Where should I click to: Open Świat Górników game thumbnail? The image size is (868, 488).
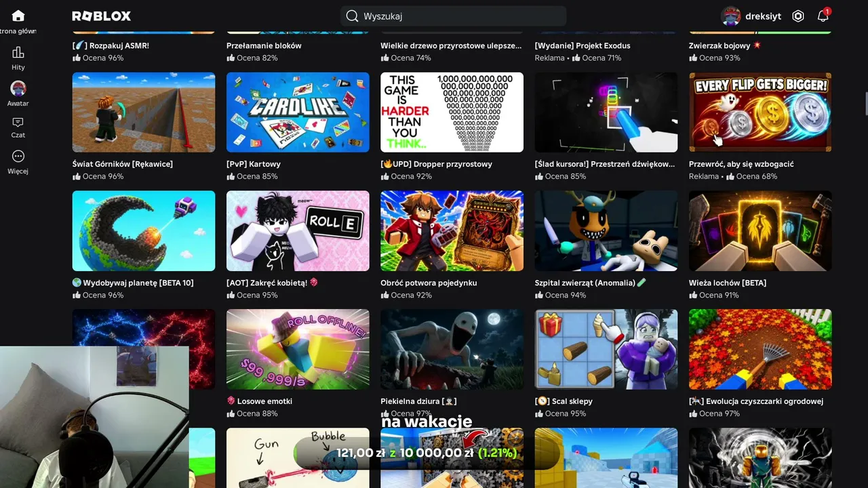coord(144,113)
